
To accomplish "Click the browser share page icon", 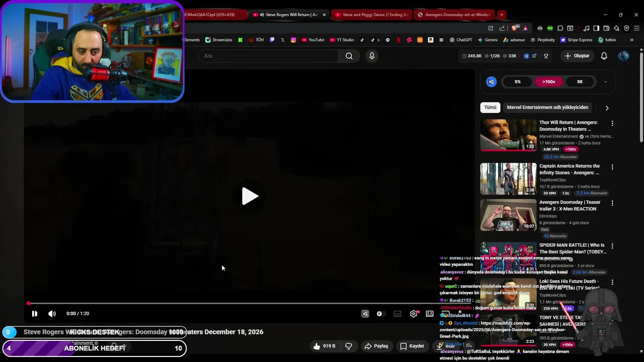I will (502, 28).
